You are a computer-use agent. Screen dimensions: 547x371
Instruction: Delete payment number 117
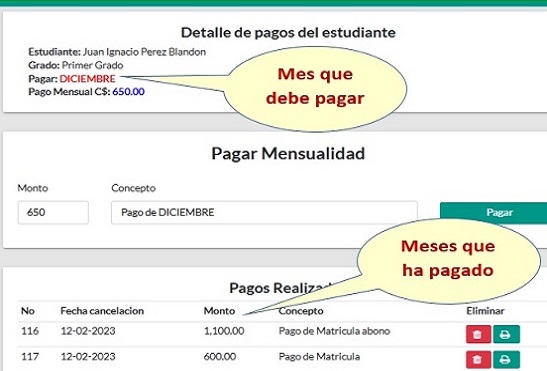[478, 360]
